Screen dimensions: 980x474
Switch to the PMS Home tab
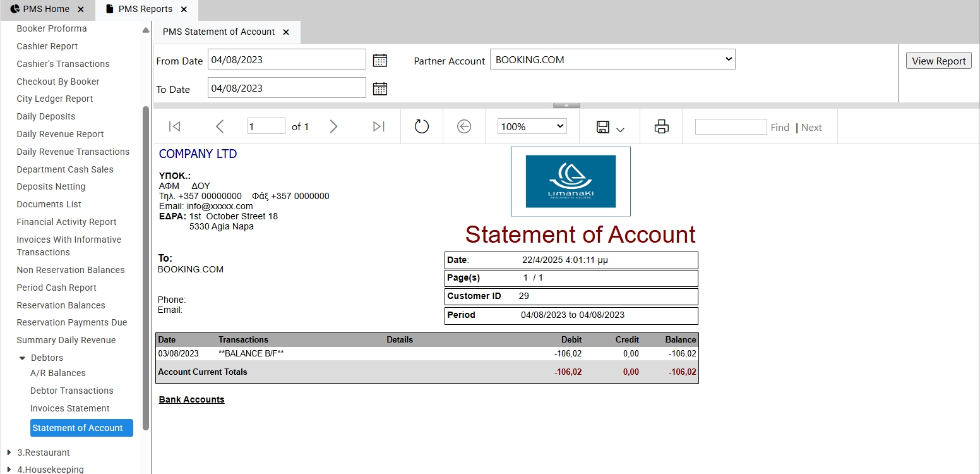pos(47,9)
